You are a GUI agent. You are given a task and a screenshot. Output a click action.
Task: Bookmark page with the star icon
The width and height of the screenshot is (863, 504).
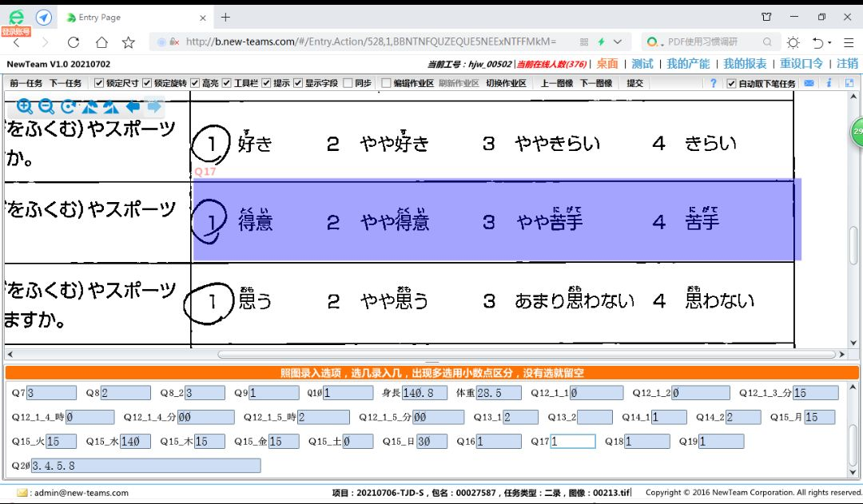(128, 42)
